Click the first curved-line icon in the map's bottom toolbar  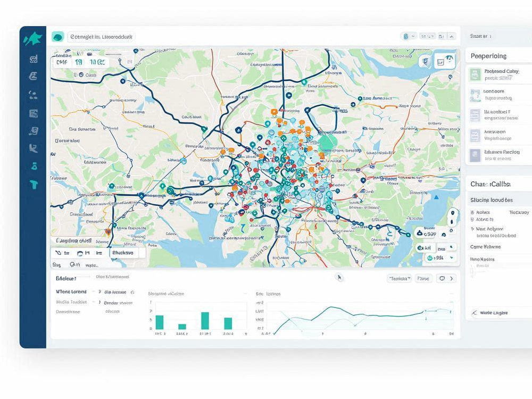point(58,253)
